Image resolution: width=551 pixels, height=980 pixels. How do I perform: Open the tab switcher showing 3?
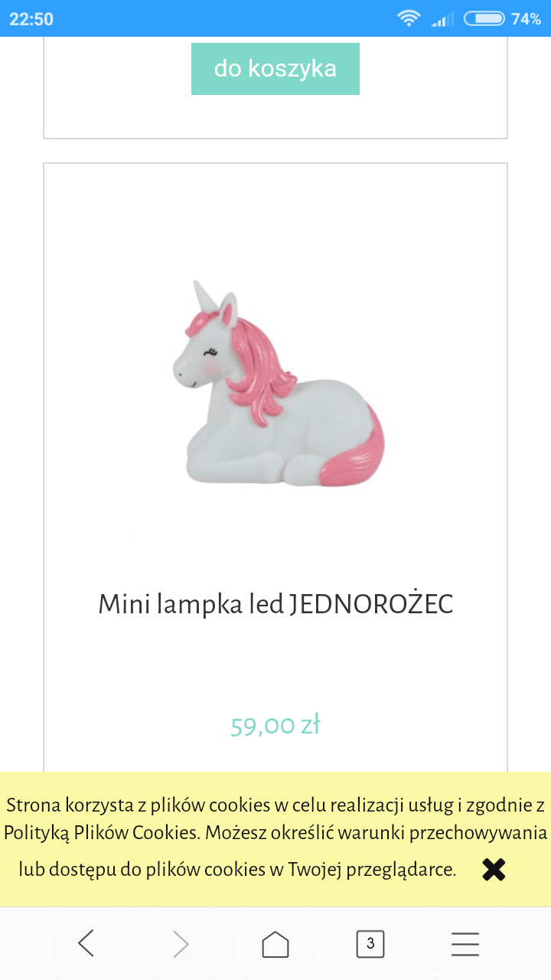pos(370,944)
